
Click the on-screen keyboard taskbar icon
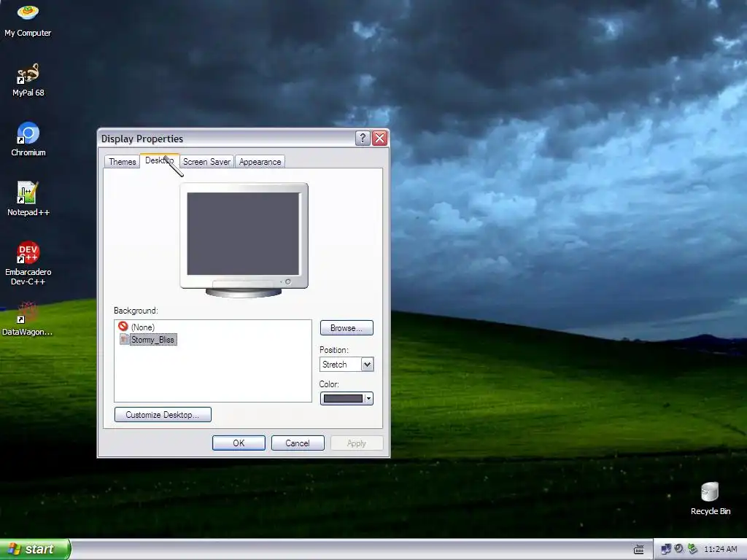click(x=639, y=550)
